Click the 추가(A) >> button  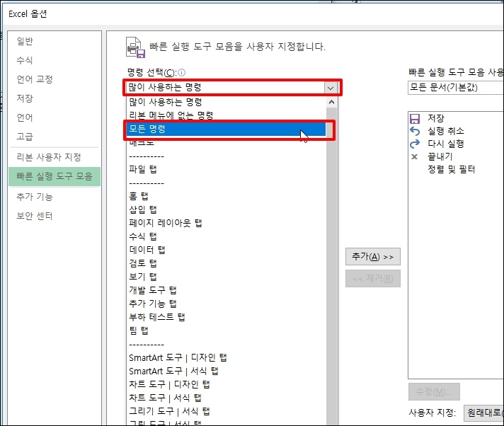click(x=373, y=257)
